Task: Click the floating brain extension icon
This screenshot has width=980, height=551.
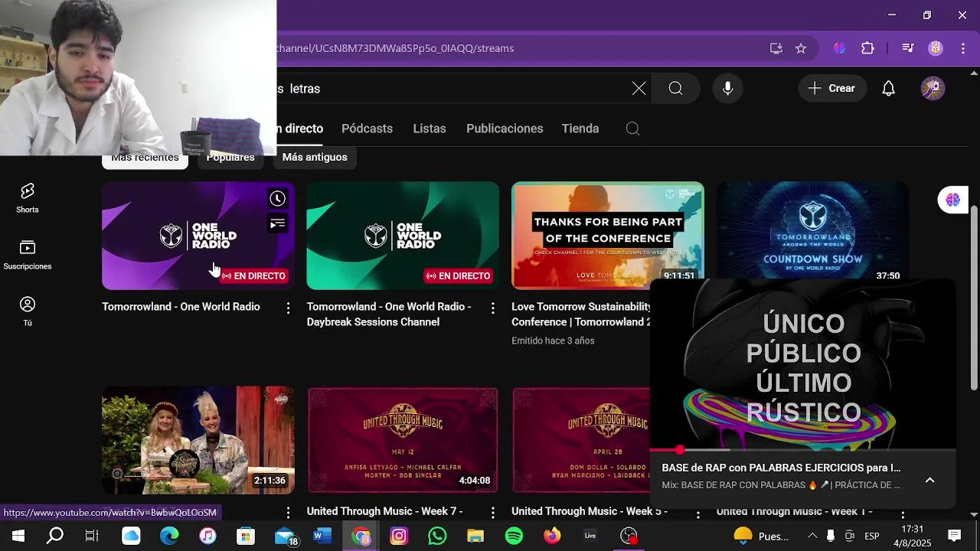Action: (952, 200)
